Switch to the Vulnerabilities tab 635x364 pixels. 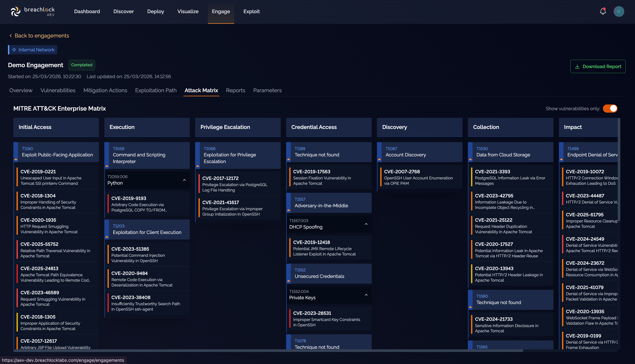tap(58, 90)
